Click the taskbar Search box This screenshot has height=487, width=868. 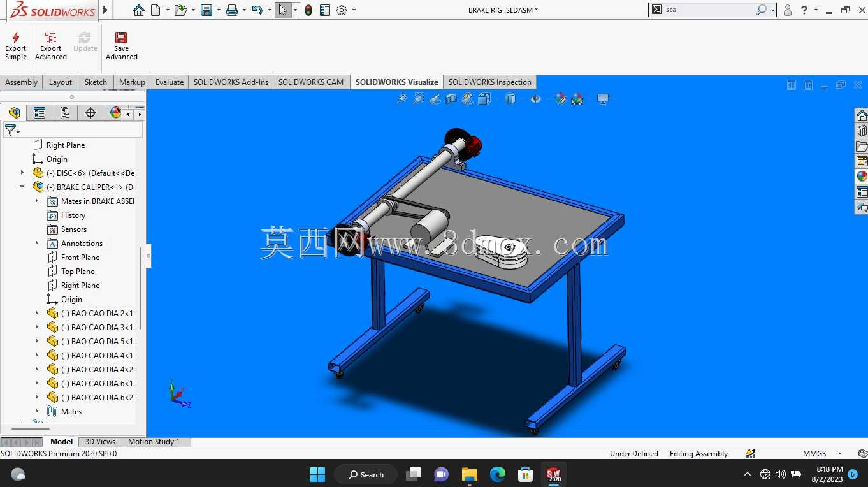click(x=366, y=474)
